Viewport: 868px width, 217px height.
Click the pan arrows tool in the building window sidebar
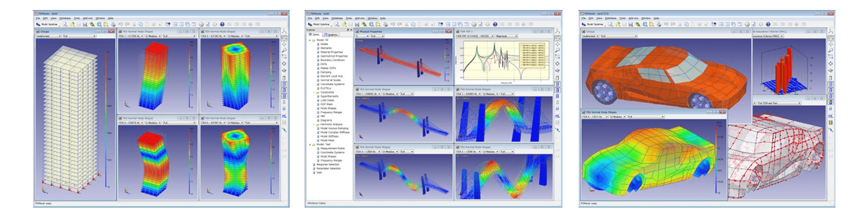tap(284, 44)
